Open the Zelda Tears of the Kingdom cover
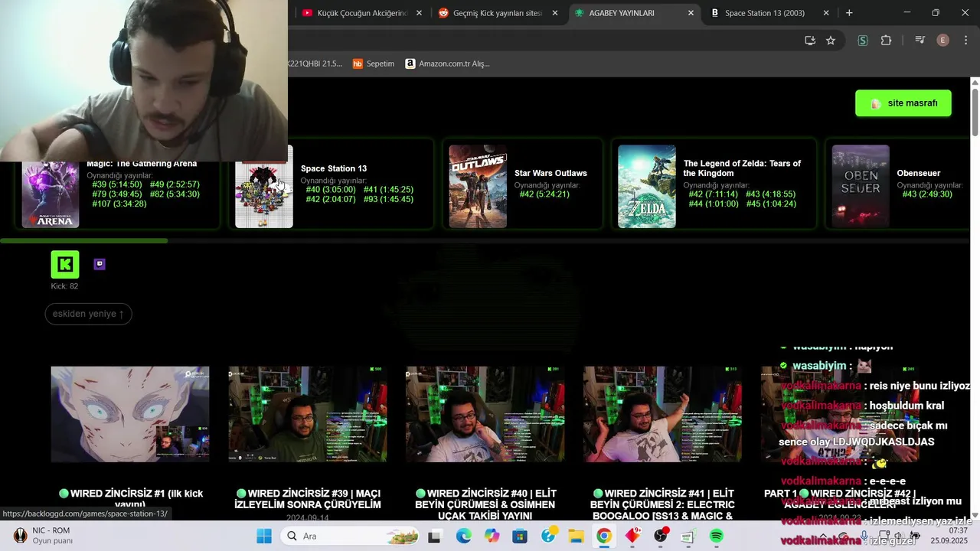The height and width of the screenshot is (551, 980). click(647, 186)
